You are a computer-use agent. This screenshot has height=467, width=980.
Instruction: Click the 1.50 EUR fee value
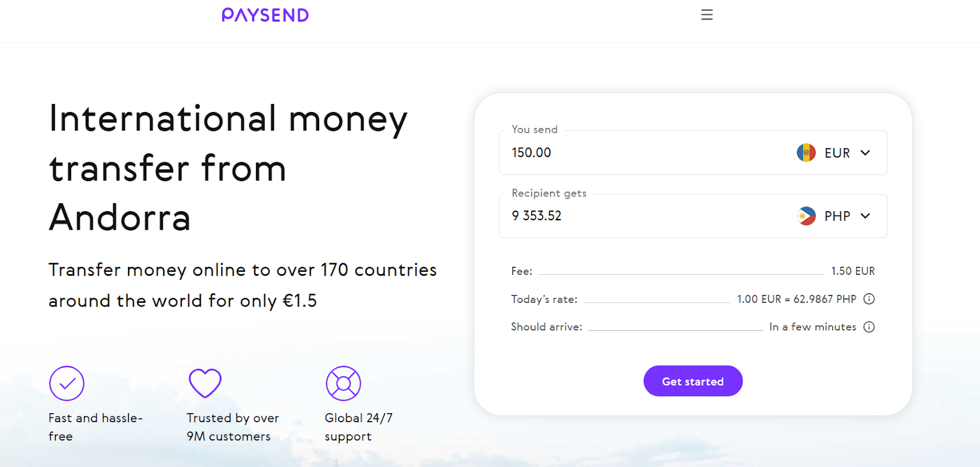(853, 271)
